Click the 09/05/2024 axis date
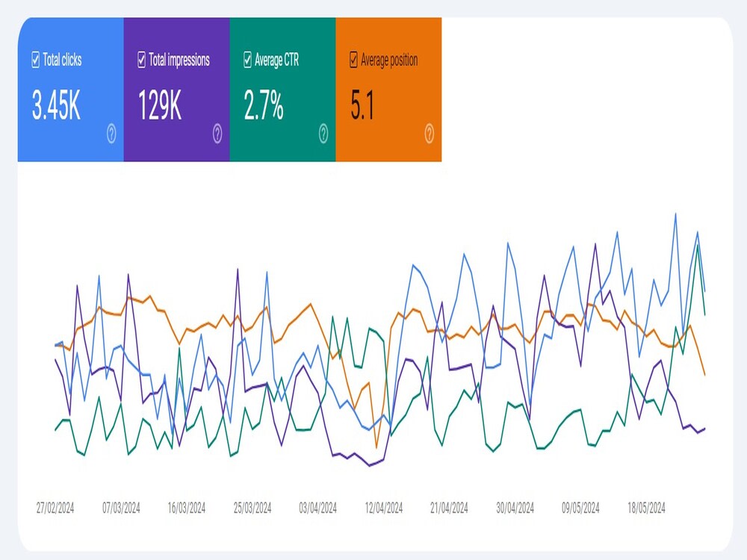This screenshot has height=560, width=747. click(x=580, y=508)
